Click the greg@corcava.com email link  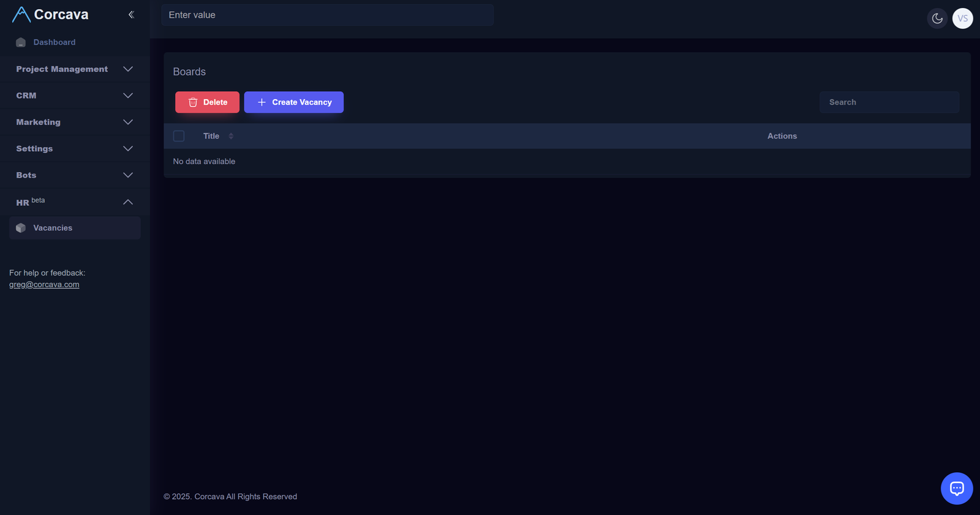click(44, 285)
